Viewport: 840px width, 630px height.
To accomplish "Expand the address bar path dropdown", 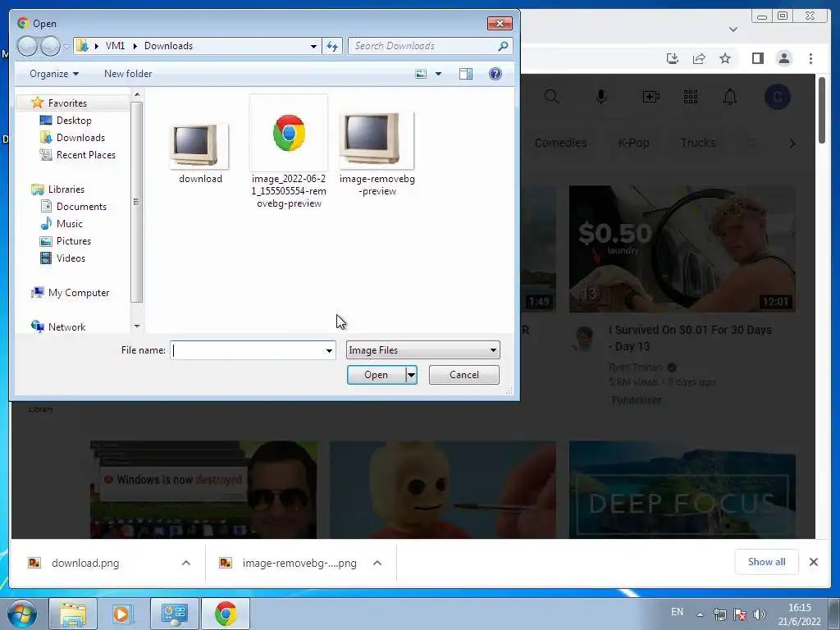I will coord(313,46).
